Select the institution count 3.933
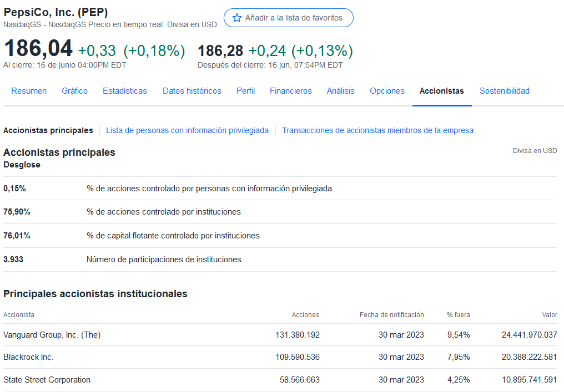This screenshot has height=392, width=564. point(13,259)
